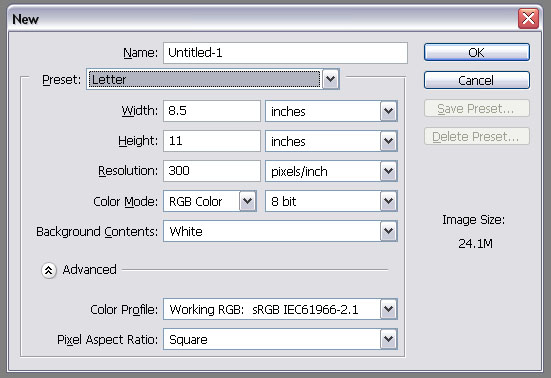
Task: Collapse the Advanced section chevron icon
Action: coord(48,270)
